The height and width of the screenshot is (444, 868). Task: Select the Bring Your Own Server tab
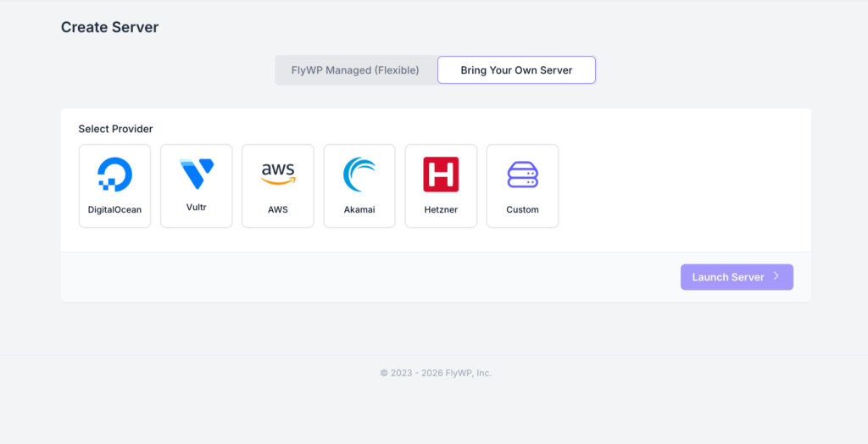pyautogui.click(x=516, y=70)
